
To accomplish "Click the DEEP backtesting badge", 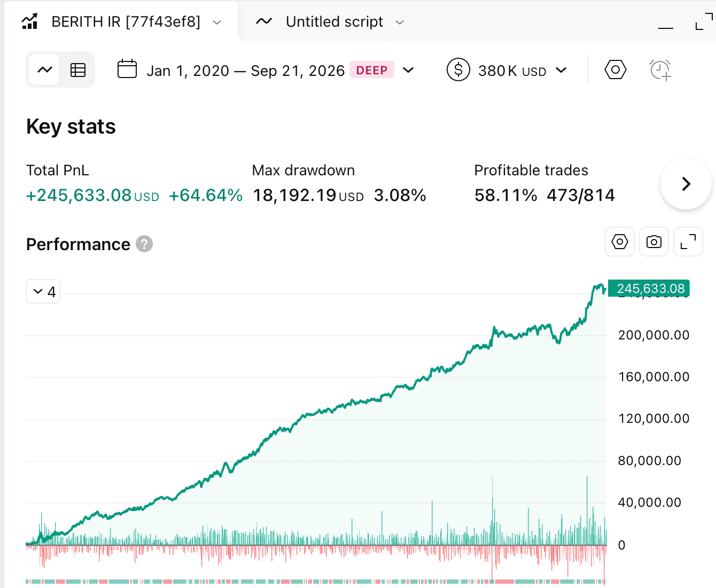I will point(372,70).
